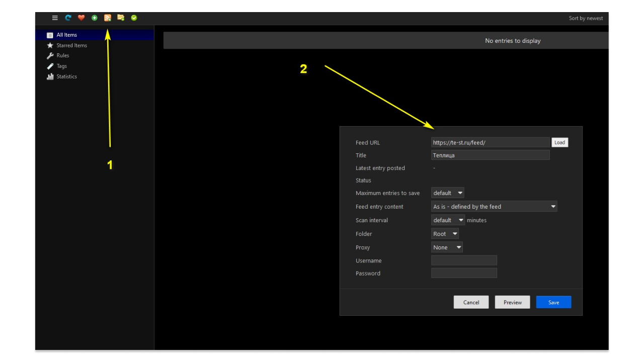Click the green checkmark mark-all-read icon
This screenshot has width=644, height=362.
[x=134, y=18]
